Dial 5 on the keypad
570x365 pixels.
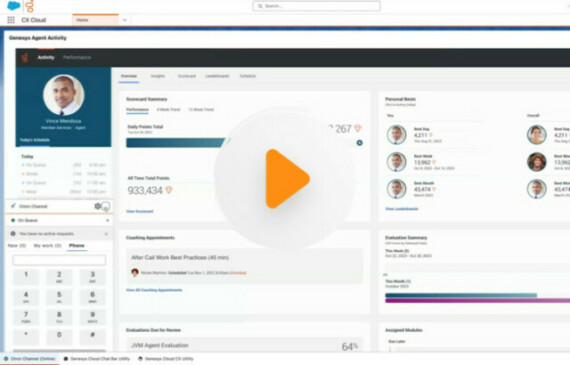(59, 297)
